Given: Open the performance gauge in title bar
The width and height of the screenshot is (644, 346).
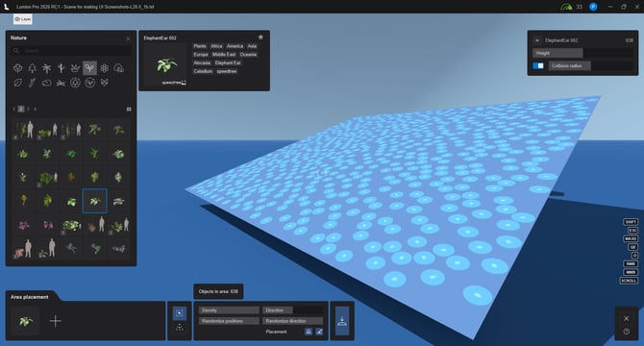Looking at the screenshot, I should pos(567,7).
